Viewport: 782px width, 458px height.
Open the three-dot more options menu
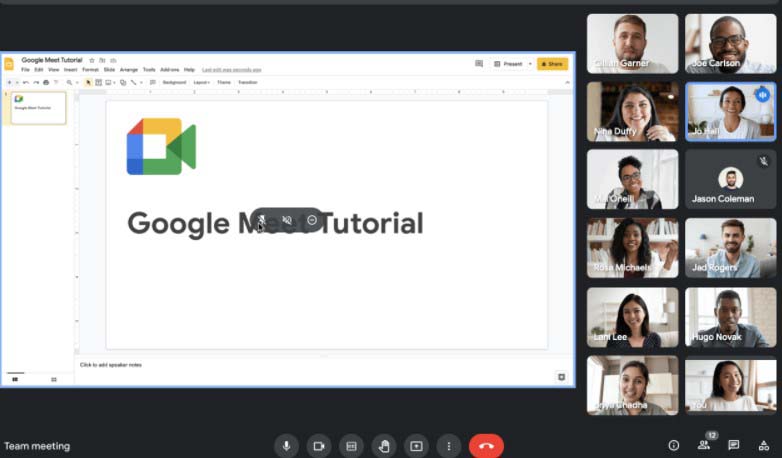[449, 446]
